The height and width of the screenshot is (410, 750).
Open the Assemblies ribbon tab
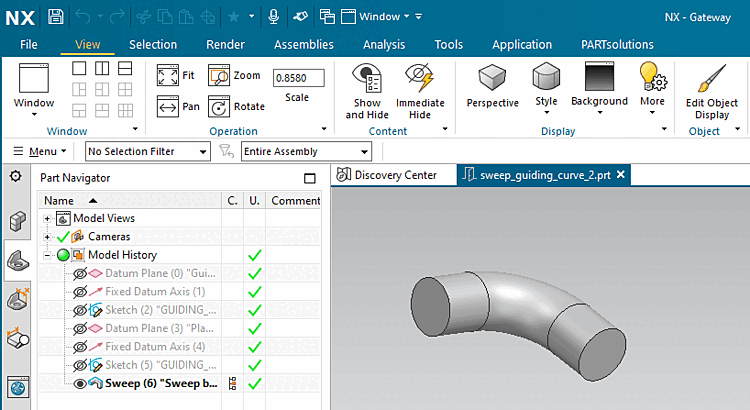(x=303, y=44)
